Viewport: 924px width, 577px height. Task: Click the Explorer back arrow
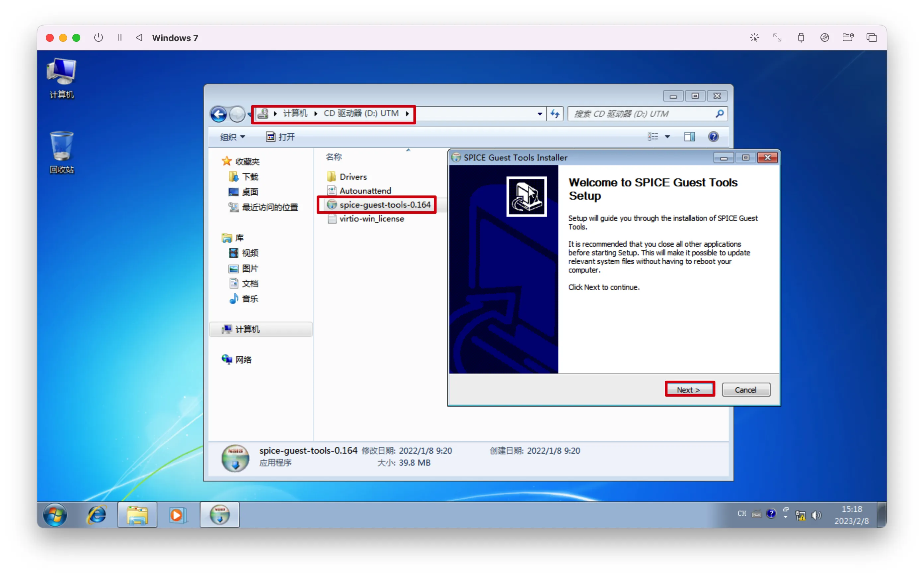(218, 114)
